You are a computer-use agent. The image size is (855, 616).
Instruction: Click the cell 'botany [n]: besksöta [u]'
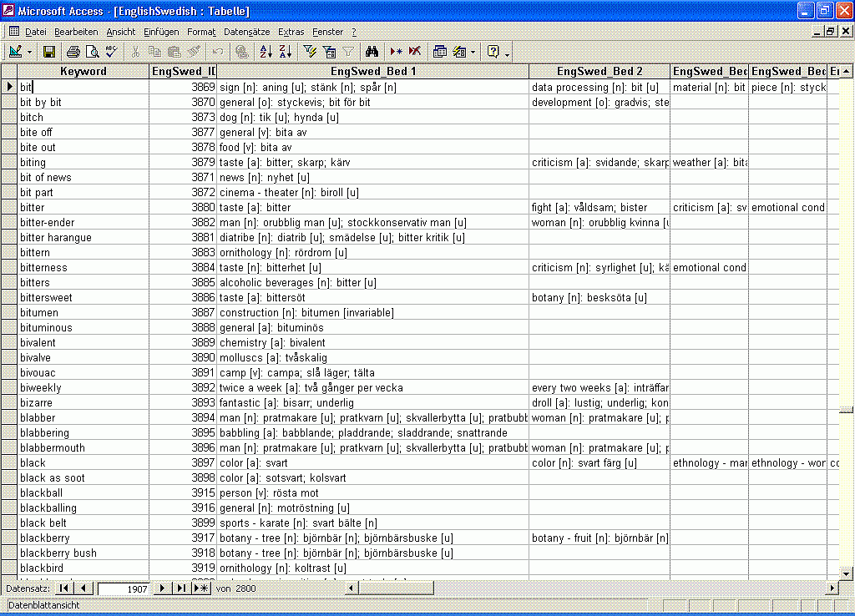(600, 298)
